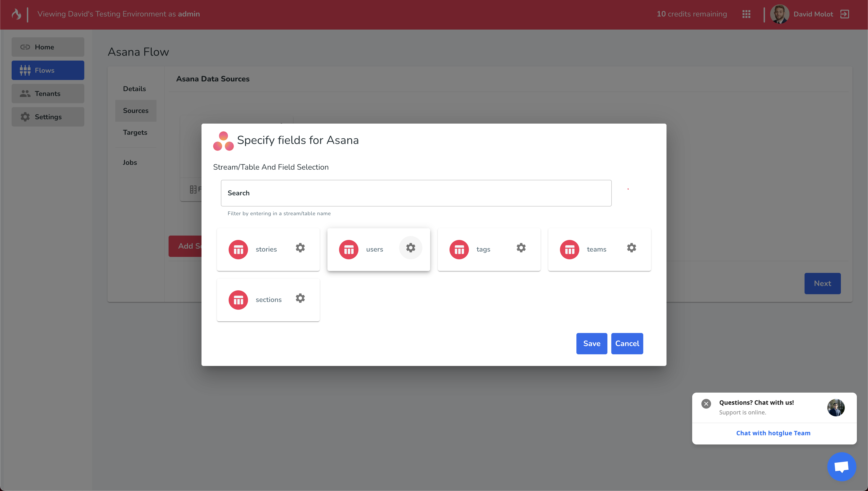Click the Questions? Chat with us! heading

[756, 402]
